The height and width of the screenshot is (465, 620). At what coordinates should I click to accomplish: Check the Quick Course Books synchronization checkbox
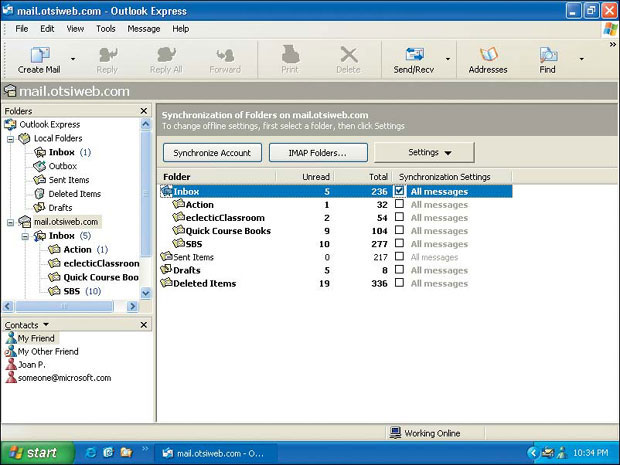[x=399, y=230]
